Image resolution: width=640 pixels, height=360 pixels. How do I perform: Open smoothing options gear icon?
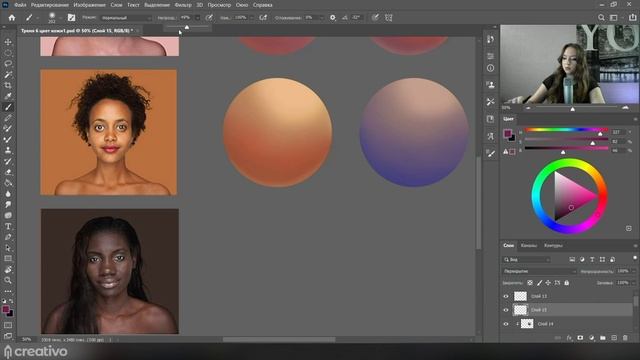[x=333, y=18]
